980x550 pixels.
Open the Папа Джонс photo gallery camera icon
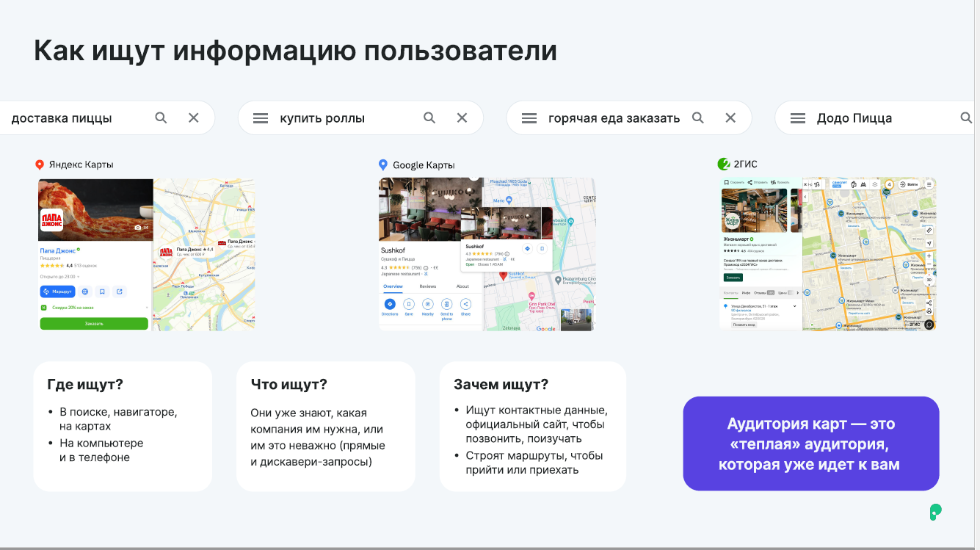pyautogui.click(x=138, y=228)
